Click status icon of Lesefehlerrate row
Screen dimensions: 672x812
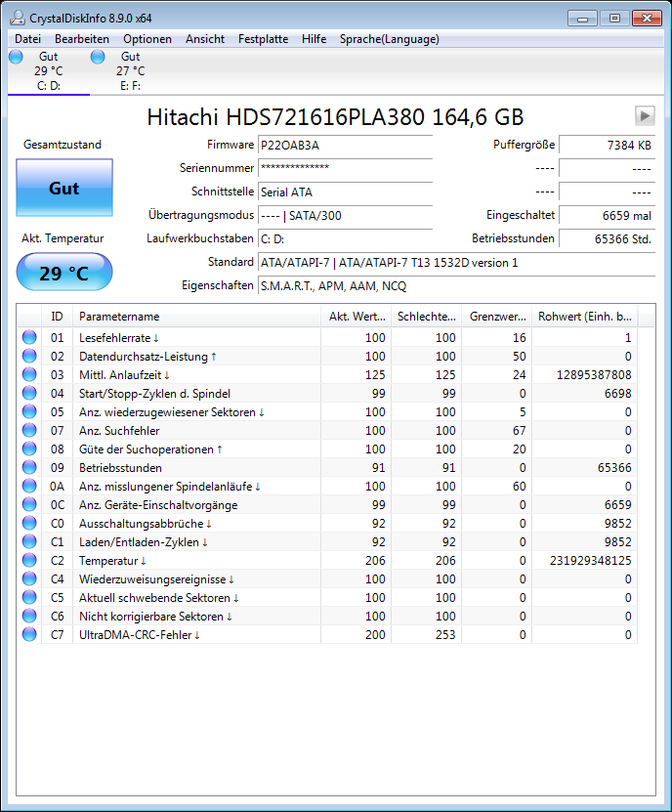click(29, 338)
